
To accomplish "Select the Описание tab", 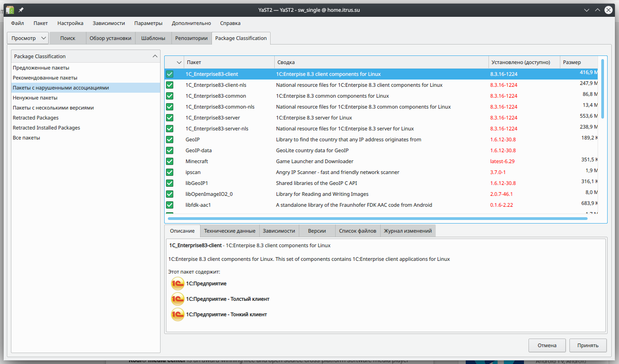I will tap(182, 231).
